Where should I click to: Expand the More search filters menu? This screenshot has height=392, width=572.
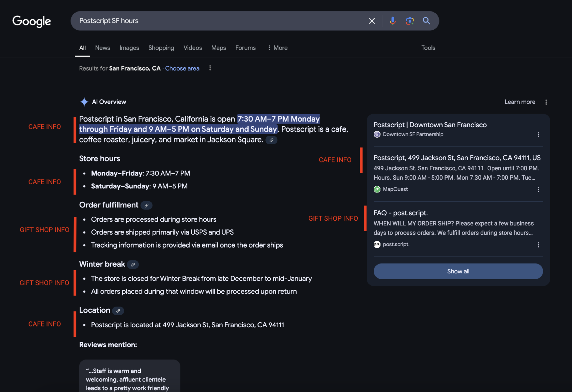coord(278,48)
